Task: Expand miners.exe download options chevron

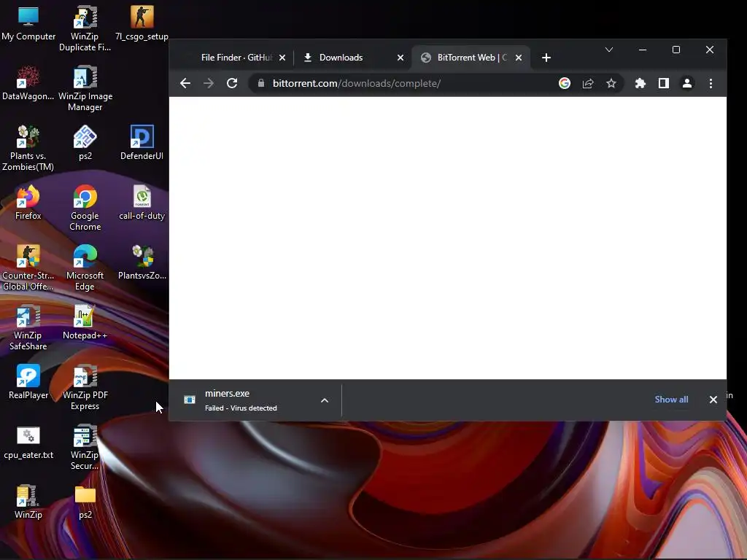Action: click(x=325, y=400)
